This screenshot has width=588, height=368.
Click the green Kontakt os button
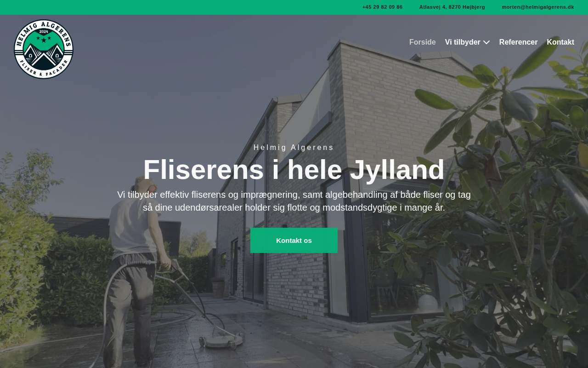click(294, 241)
